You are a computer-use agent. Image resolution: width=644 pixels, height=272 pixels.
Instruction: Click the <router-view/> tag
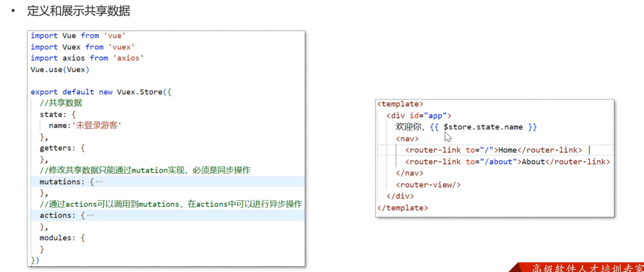[428, 185]
